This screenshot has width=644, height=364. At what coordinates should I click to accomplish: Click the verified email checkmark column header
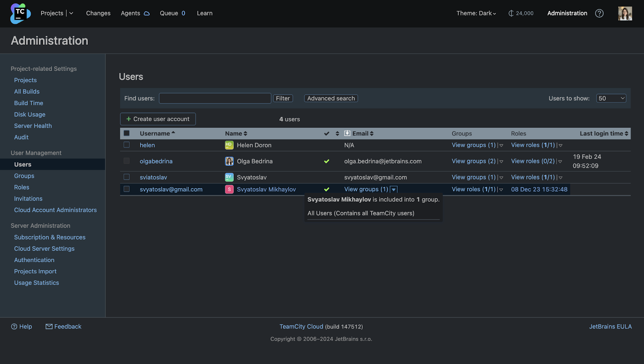click(x=327, y=134)
